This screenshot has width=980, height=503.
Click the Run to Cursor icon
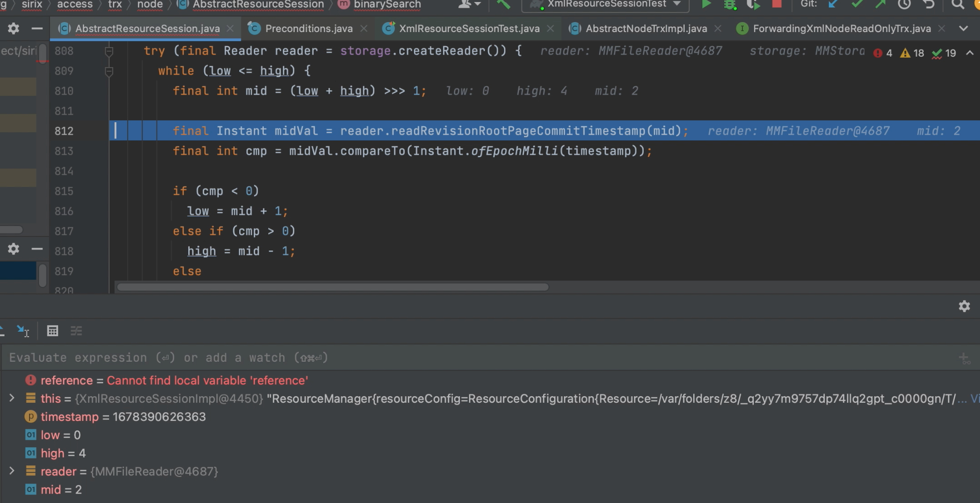coord(23,331)
